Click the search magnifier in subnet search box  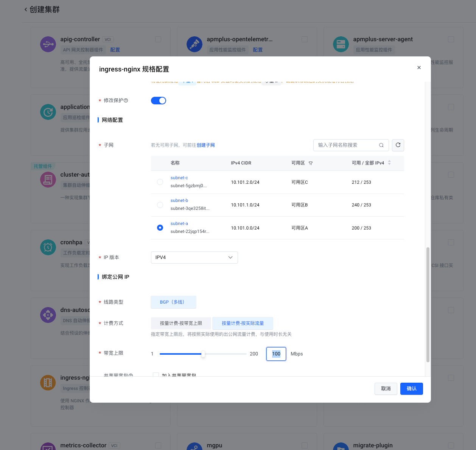point(381,145)
